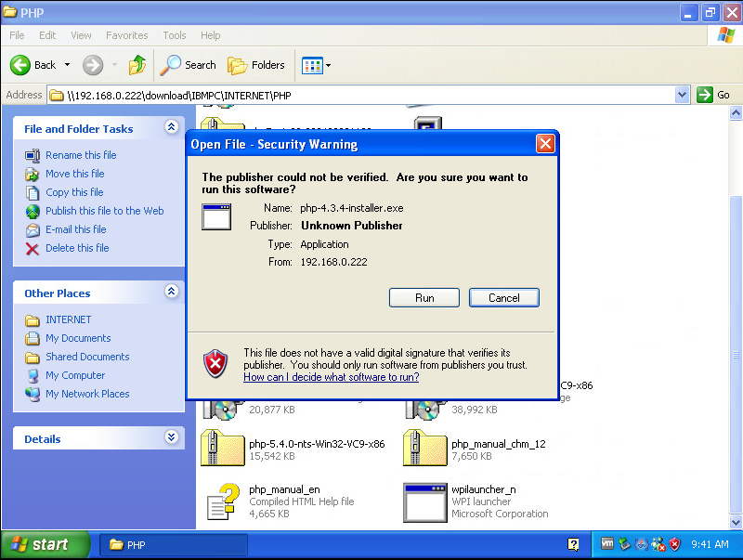743x560 pixels.
Task: Open address bar dropdown list
Action: [682, 95]
